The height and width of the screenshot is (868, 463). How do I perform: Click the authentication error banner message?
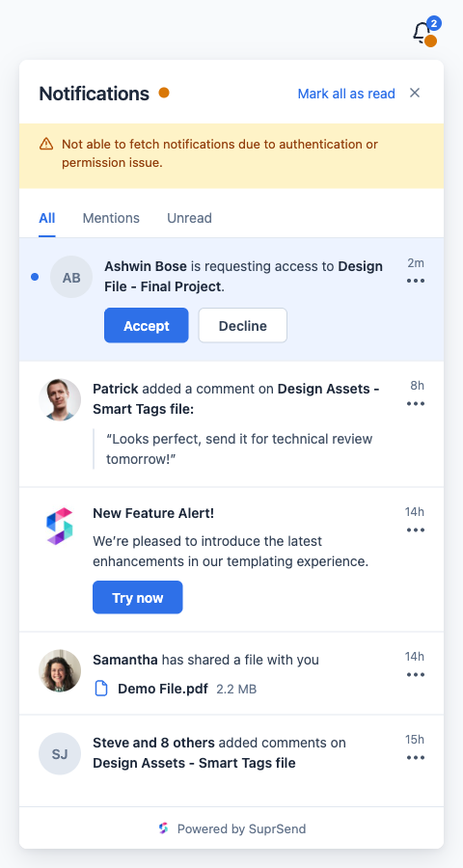[220, 154]
